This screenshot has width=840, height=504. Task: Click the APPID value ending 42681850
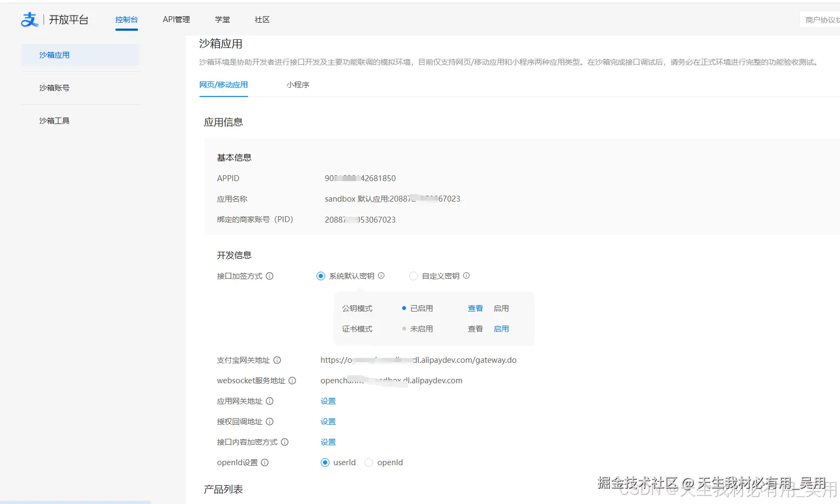(360, 178)
